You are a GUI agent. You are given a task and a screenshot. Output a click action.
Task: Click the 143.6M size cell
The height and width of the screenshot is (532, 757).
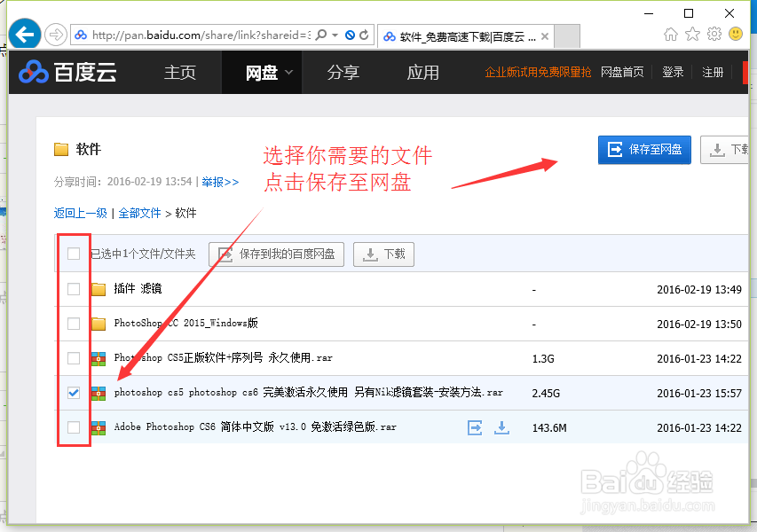[549, 428]
